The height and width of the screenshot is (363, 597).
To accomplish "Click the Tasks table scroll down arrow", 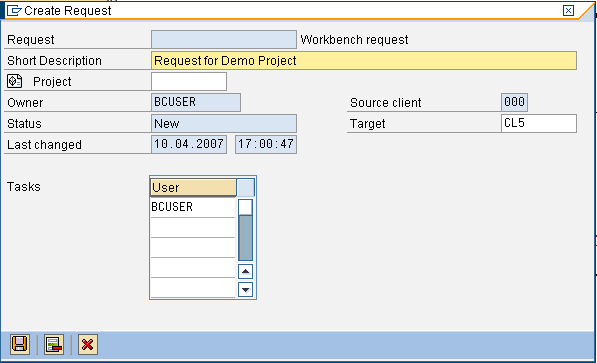I will [246, 289].
